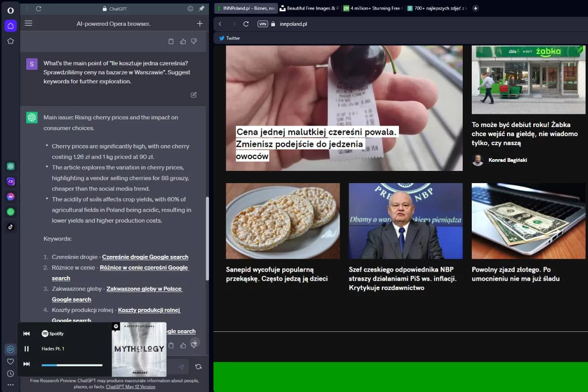Viewport: 588px width, 392px height.
Task: Pin the ChatGPT sidebar panel
Action: (202, 9)
